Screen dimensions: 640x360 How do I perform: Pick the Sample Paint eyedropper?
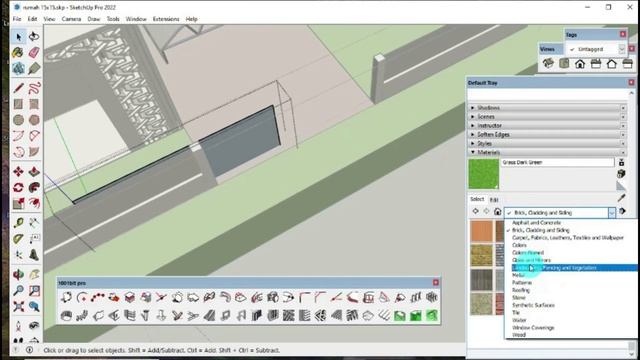[x=621, y=198]
